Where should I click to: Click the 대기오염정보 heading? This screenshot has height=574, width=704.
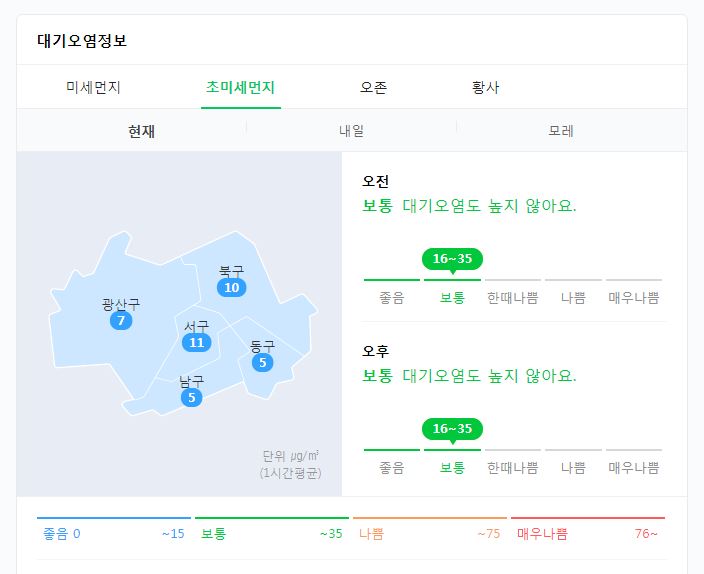click(x=82, y=40)
